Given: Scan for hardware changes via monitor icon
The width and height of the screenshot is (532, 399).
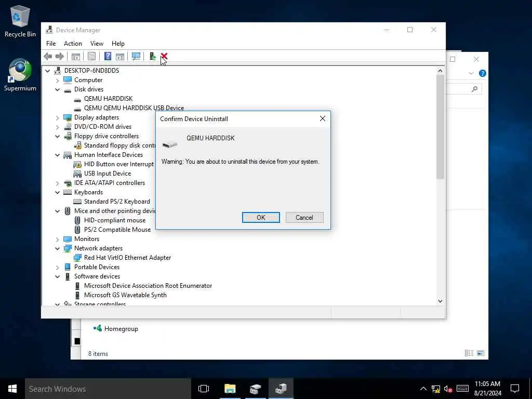Looking at the screenshot, I should point(136,56).
